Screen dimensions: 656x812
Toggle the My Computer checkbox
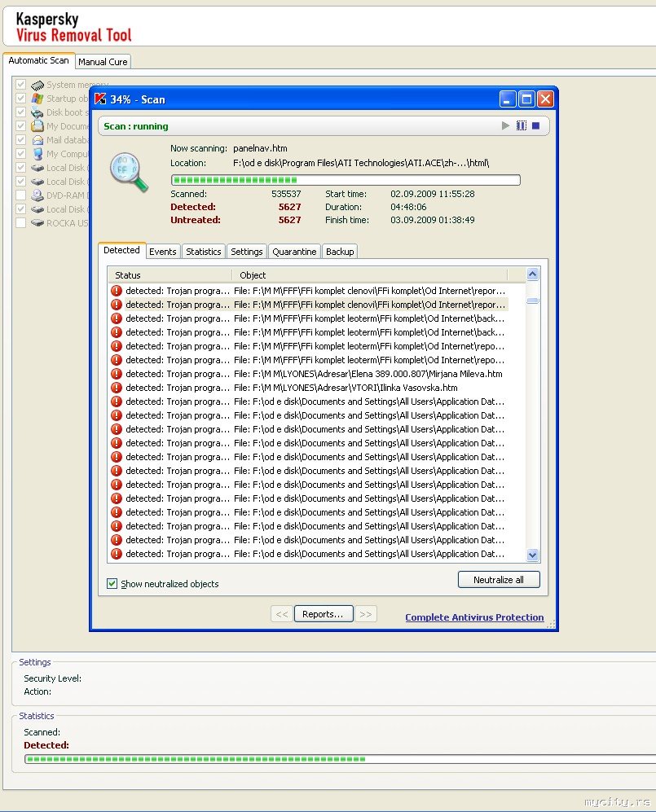(x=20, y=154)
